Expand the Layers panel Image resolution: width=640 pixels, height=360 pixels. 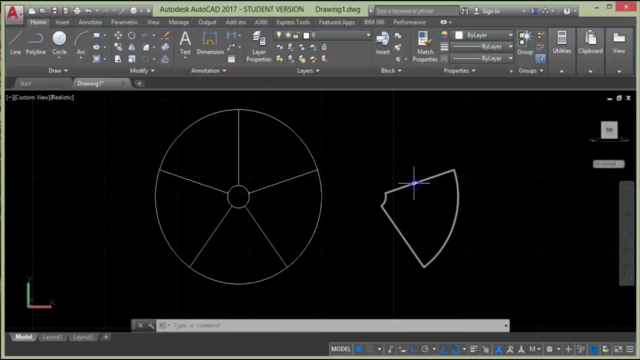click(308, 71)
